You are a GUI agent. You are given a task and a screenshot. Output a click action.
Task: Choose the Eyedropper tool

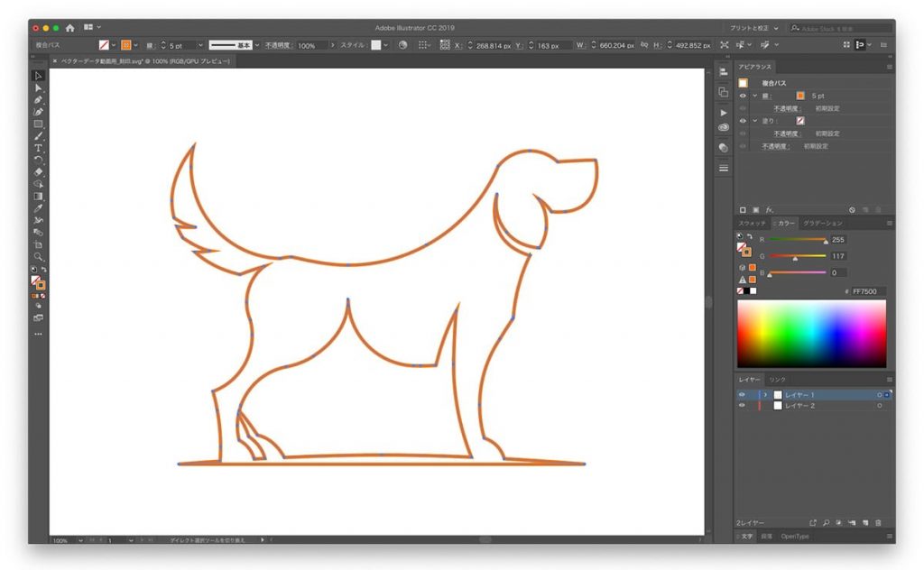pos(39,207)
